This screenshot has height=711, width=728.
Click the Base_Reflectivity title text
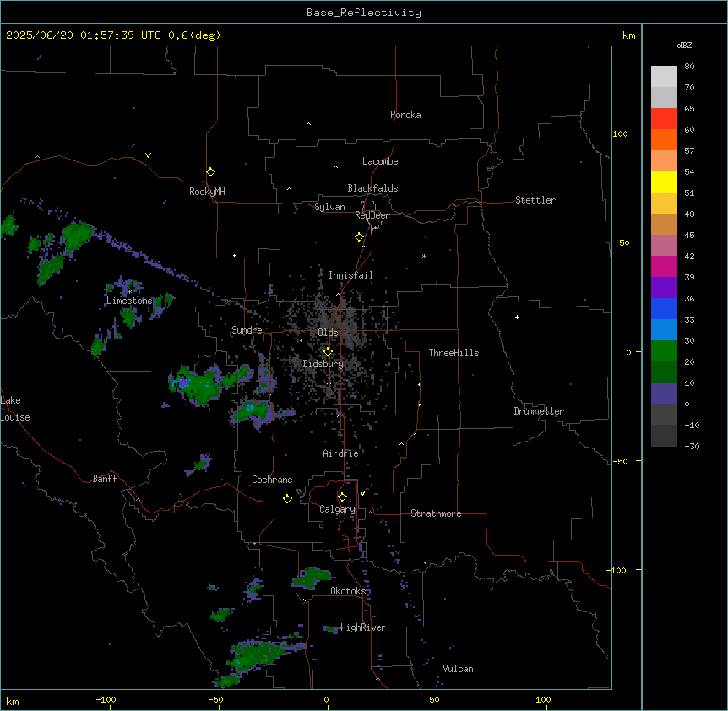[364, 13]
